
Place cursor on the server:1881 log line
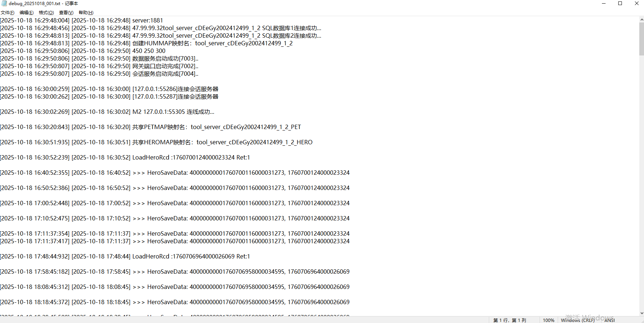pyautogui.click(x=147, y=21)
